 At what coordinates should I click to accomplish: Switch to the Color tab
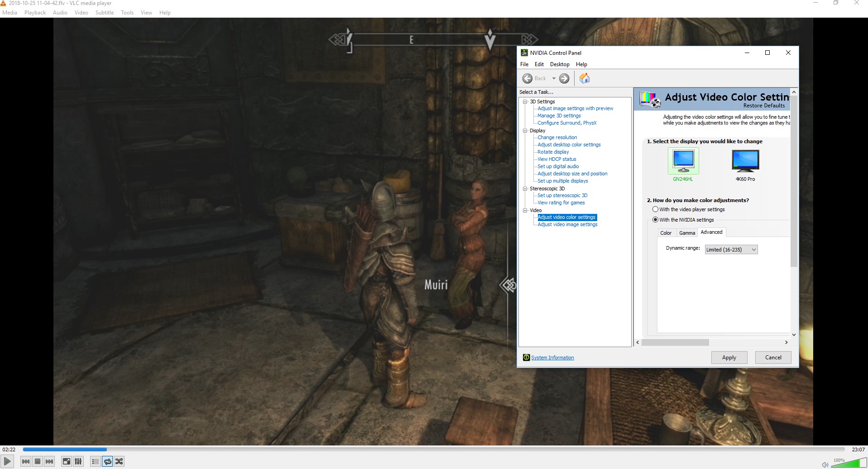click(666, 233)
